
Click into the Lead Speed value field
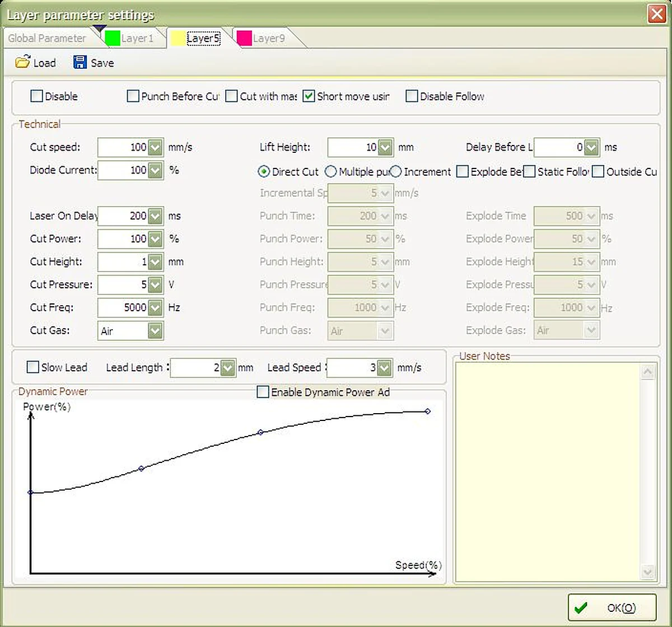tap(352, 368)
